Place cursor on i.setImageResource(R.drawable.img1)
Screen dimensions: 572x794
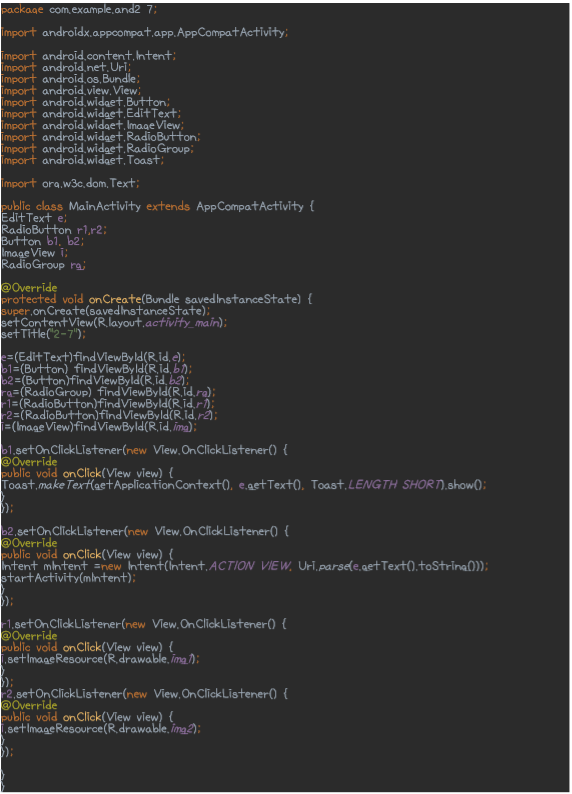pos(100,659)
